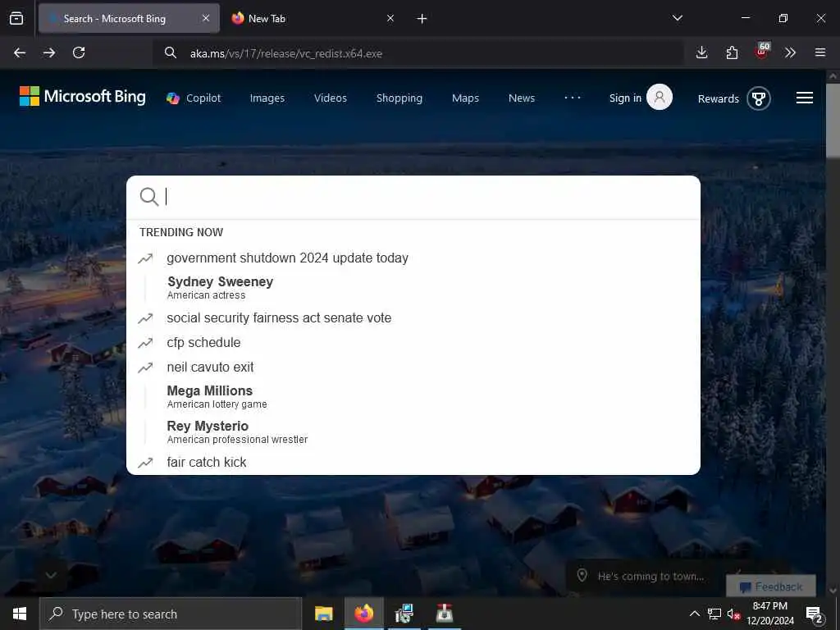Select 'cfp schedule' trending suggestion
The image size is (840, 630).
click(413, 342)
